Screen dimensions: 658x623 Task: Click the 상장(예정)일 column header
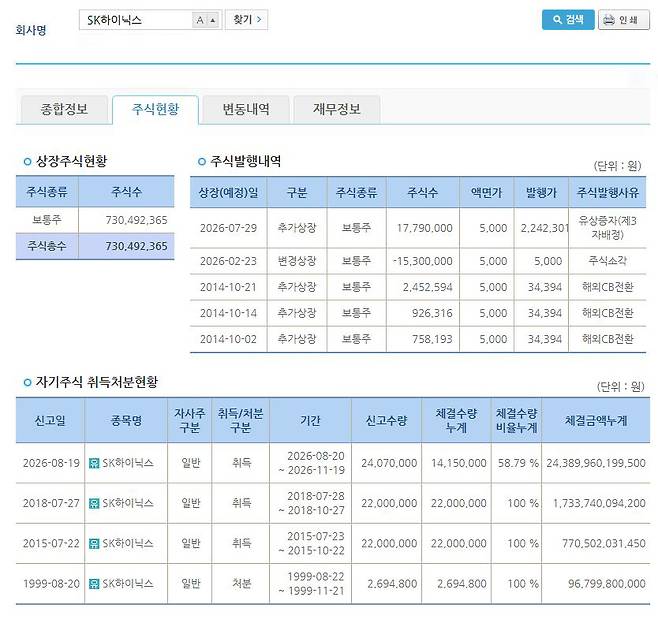(228, 193)
